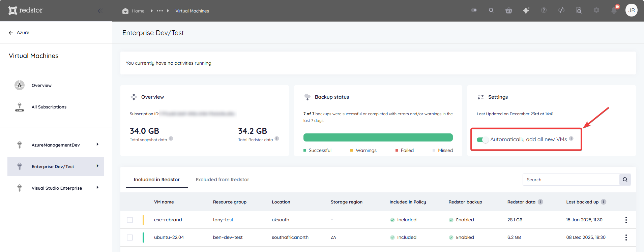The image size is (644, 252).
Task: Open the code developer icon
Action: [x=561, y=10]
